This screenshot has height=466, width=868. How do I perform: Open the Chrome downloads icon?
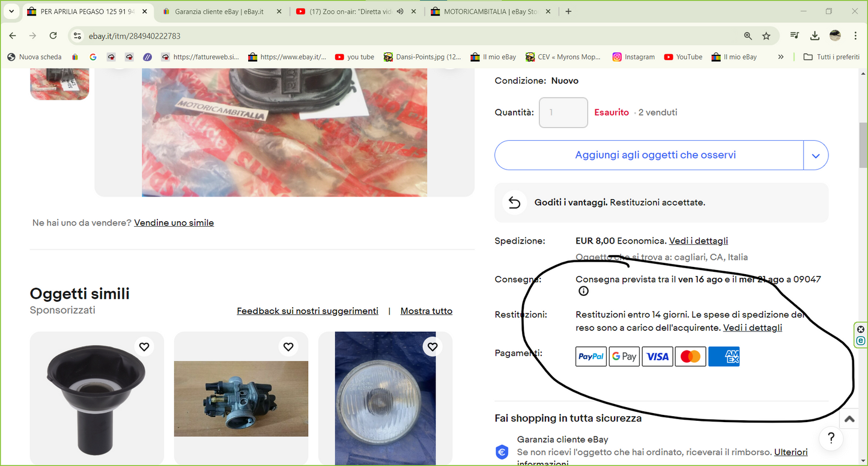[815, 36]
